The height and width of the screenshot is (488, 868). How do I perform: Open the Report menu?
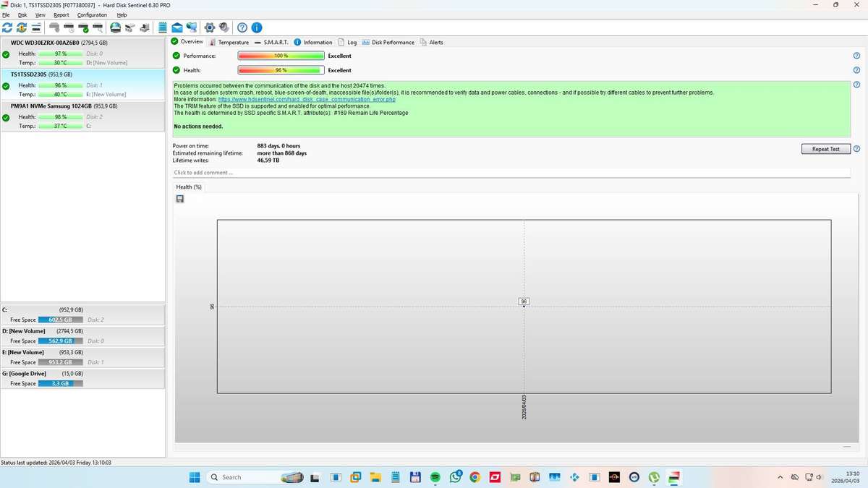(x=61, y=14)
